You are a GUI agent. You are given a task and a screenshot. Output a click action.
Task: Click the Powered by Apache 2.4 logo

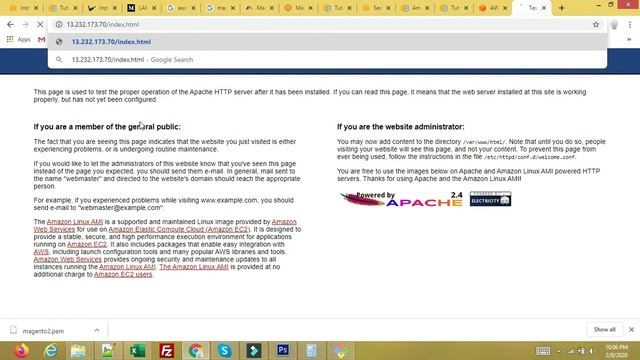(402, 199)
